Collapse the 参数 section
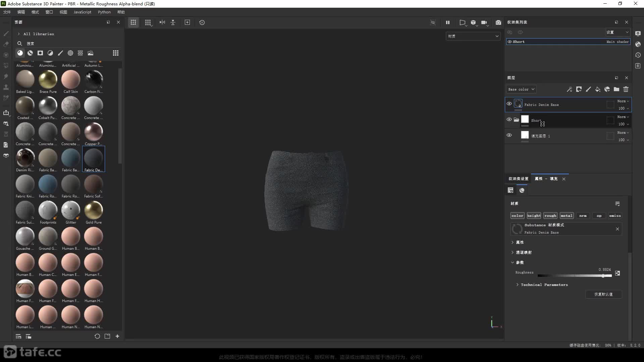 coord(513,262)
